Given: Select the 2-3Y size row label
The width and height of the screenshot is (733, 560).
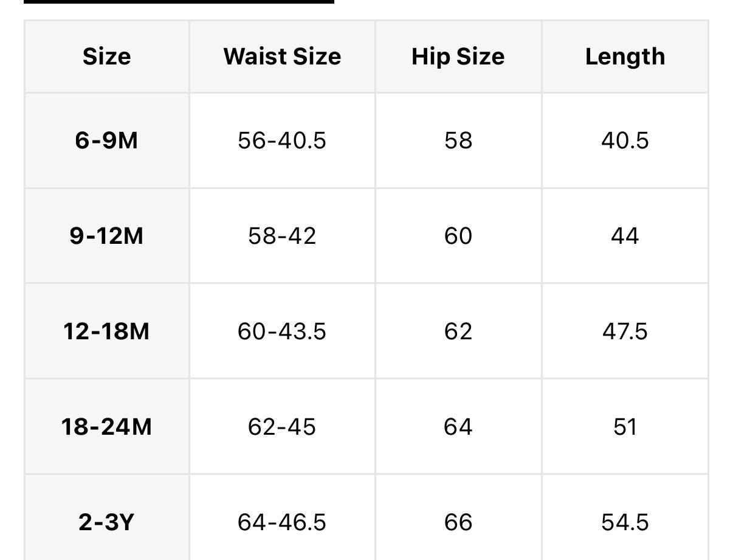Looking at the screenshot, I should 106,522.
